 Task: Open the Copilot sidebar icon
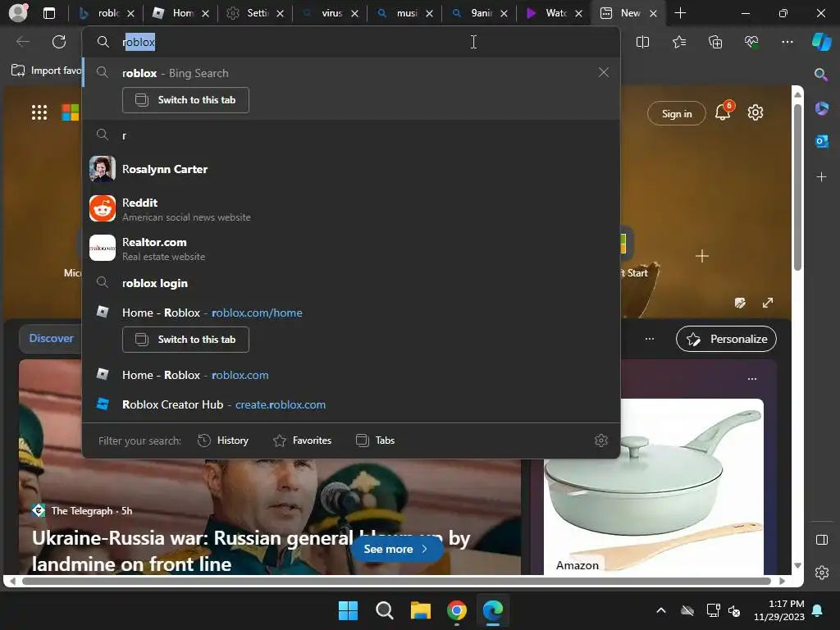821,42
